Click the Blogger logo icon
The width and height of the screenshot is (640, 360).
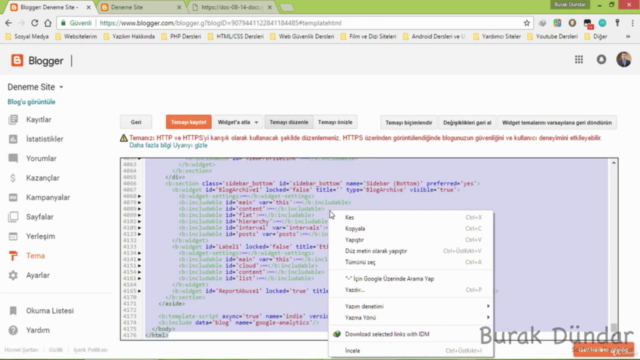pyautogui.click(x=17, y=60)
